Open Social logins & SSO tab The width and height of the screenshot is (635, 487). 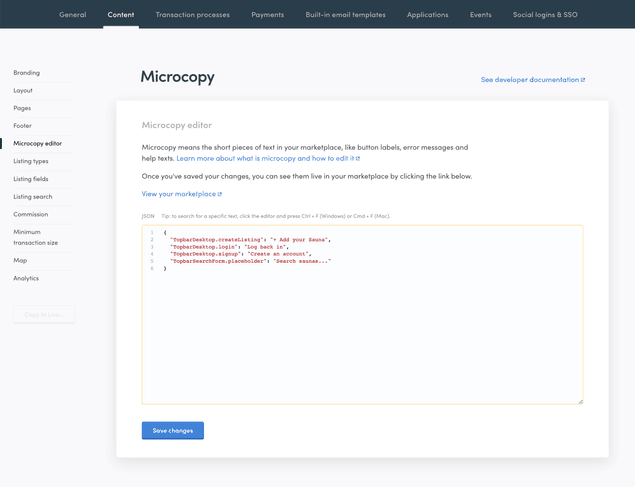(545, 15)
